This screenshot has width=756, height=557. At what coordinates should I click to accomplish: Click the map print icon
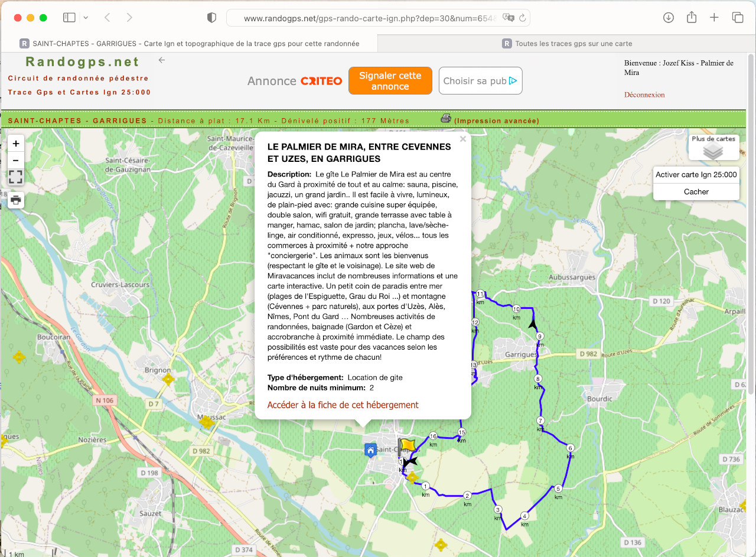tap(16, 200)
